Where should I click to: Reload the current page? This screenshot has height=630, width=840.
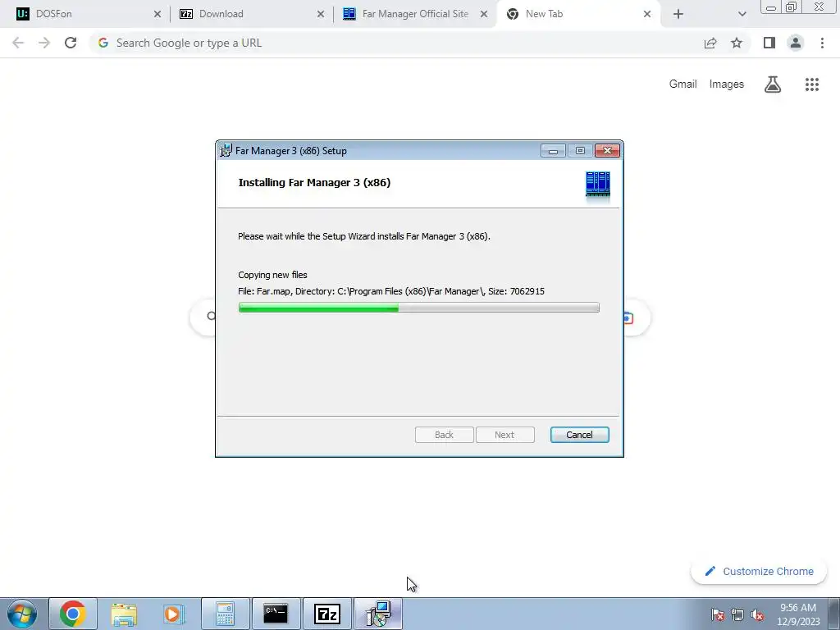pos(71,43)
